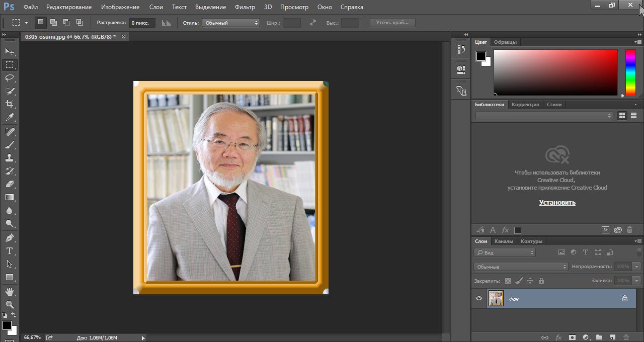644x342 pixels.
Task: Expand the layer blend mode Обычные dropdown
Action: point(521,267)
